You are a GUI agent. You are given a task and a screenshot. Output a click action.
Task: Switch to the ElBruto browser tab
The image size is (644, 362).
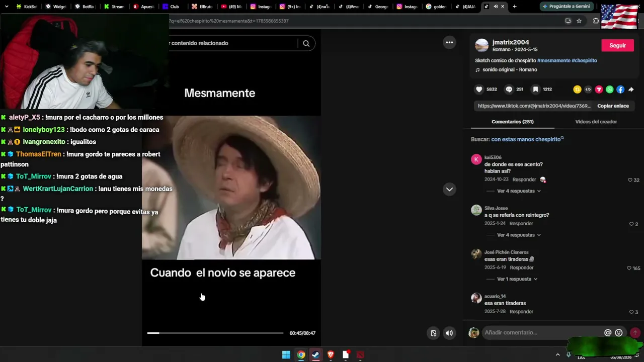(x=203, y=7)
